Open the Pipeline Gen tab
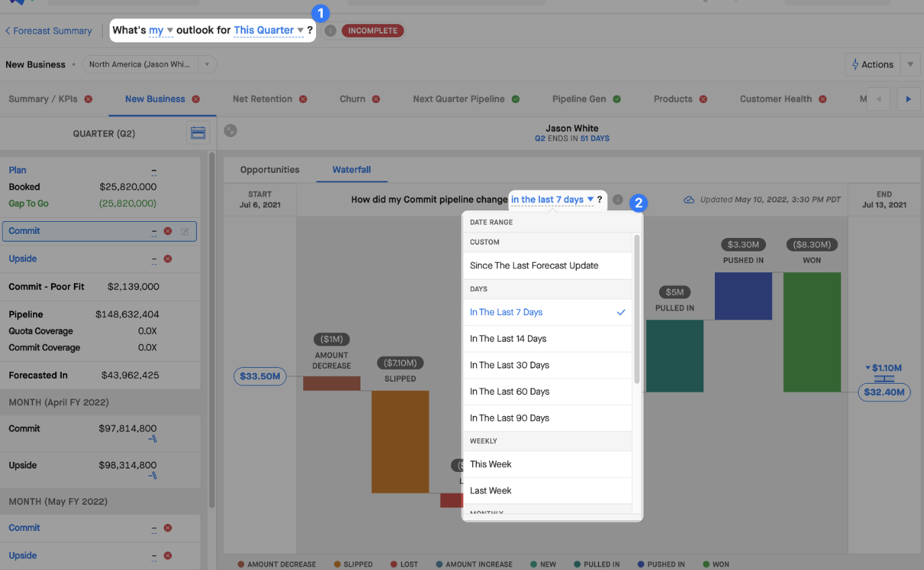Screen dimensions: 924x570 pyautogui.click(x=586, y=99)
